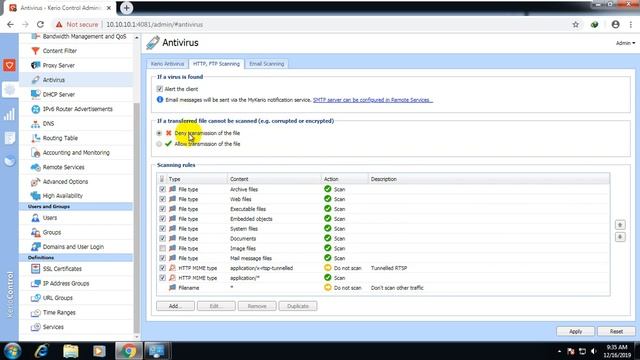Open SSL Certificates
This screenshot has width=640, height=360.
[62, 269]
